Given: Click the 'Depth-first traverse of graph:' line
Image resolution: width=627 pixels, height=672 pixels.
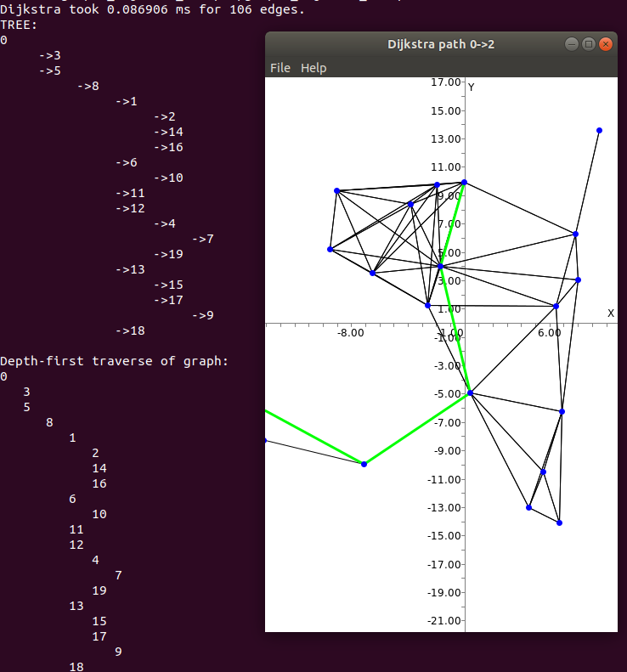Looking at the screenshot, I should [x=114, y=361].
